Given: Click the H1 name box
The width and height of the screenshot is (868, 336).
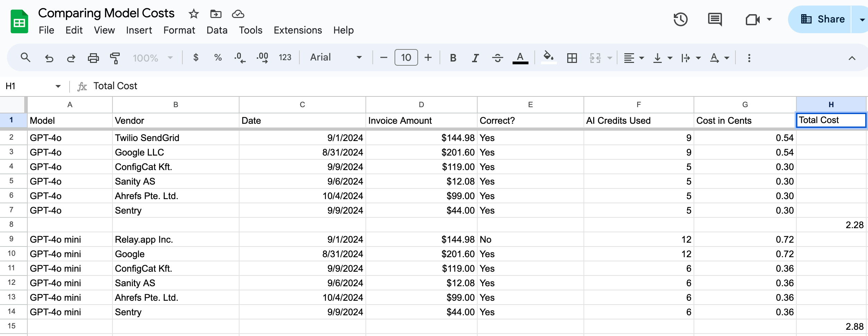Looking at the screenshot, I should (28, 86).
